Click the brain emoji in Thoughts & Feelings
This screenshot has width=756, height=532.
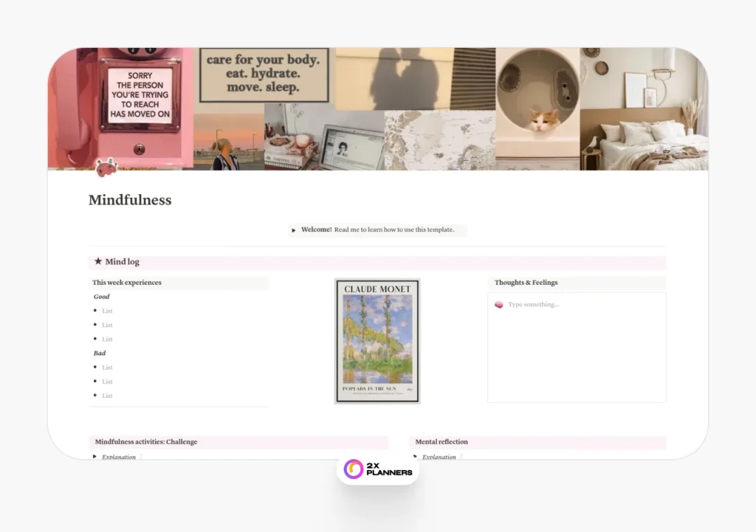498,305
